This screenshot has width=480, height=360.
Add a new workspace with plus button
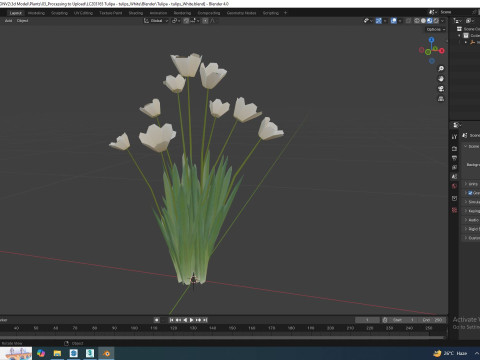pyautogui.click(x=285, y=13)
